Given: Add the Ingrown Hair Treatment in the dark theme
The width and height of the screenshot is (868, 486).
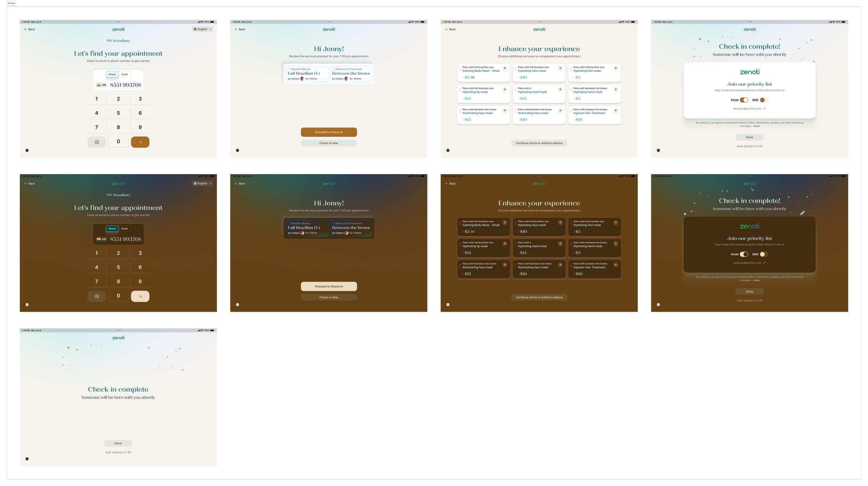Looking at the screenshot, I should pyautogui.click(x=615, y=265).
